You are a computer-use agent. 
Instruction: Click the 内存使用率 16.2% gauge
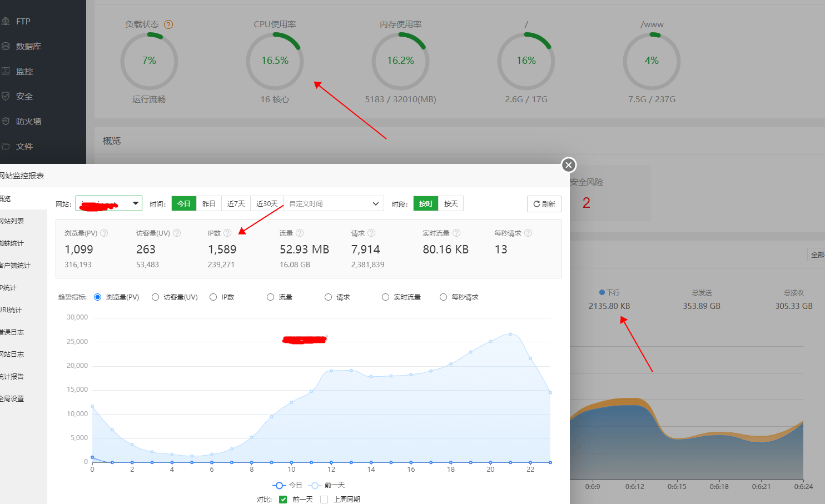(400, 61)
